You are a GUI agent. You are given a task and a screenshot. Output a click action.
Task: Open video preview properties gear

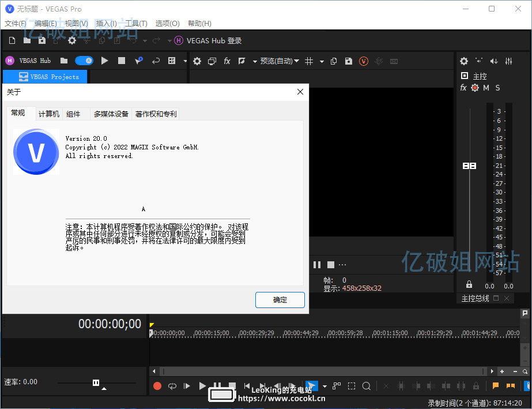click(197, 61)
